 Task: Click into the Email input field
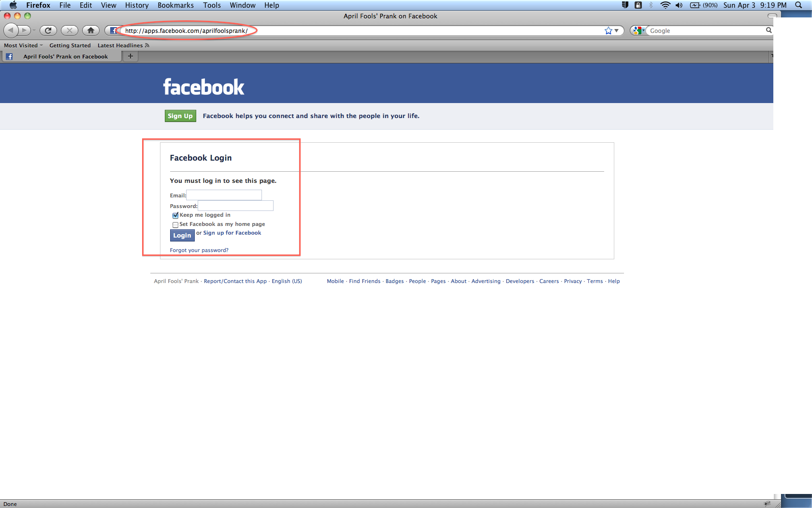pos(224,195)
